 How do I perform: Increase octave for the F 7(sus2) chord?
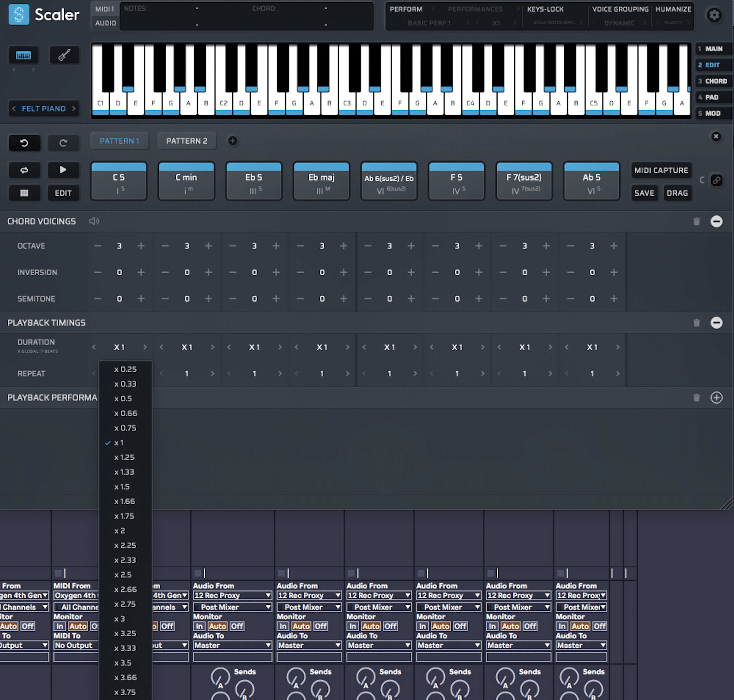click(546, 246)
